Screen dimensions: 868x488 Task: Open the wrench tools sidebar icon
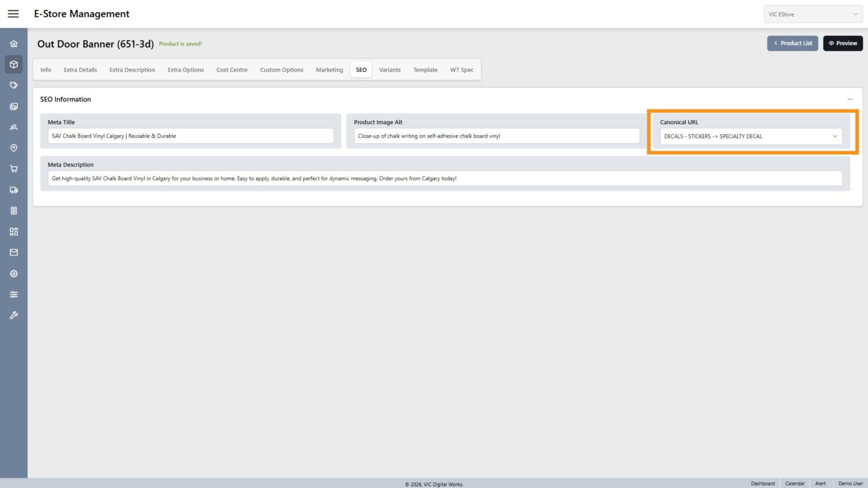pos(14,315)
